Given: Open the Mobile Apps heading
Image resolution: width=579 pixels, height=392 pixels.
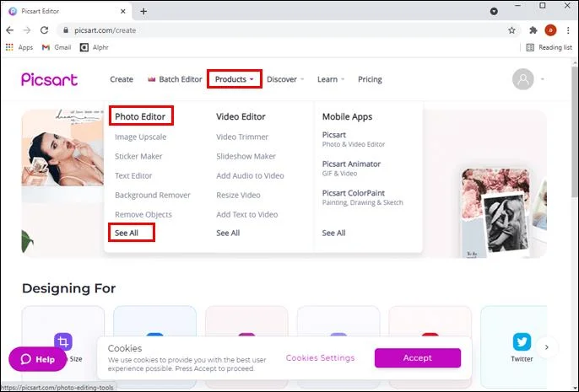Looking at the screenshot, I should [x=347, y=116].
